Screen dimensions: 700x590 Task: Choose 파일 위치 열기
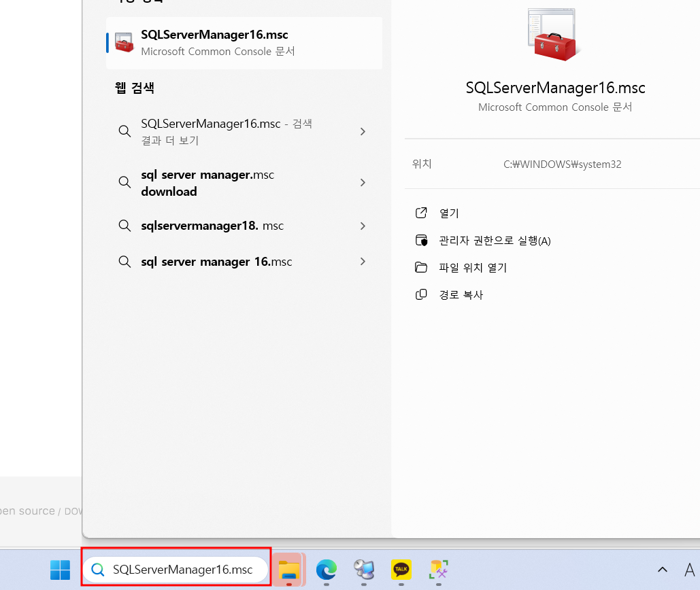point(473,268)
